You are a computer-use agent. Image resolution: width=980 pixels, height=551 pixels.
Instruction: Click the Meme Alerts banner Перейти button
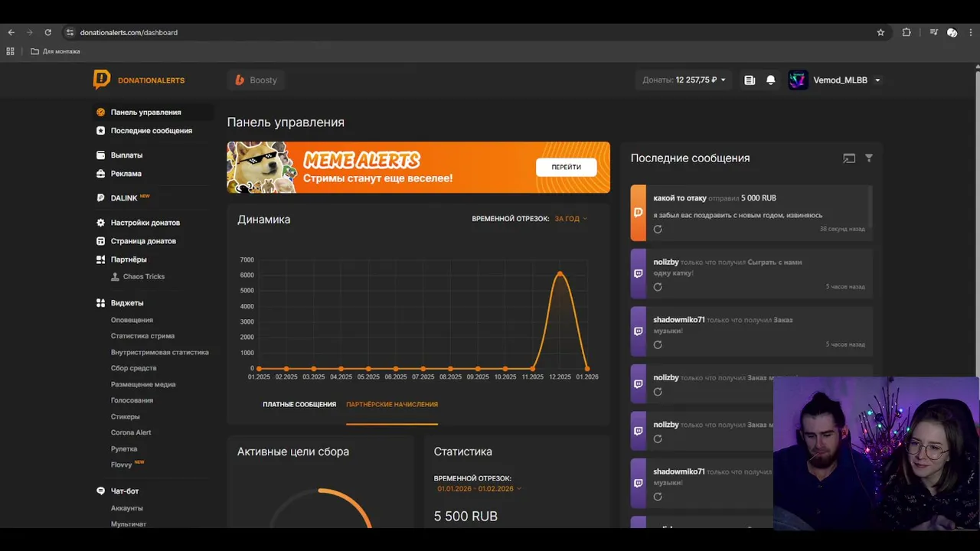[x=566, y=167]
